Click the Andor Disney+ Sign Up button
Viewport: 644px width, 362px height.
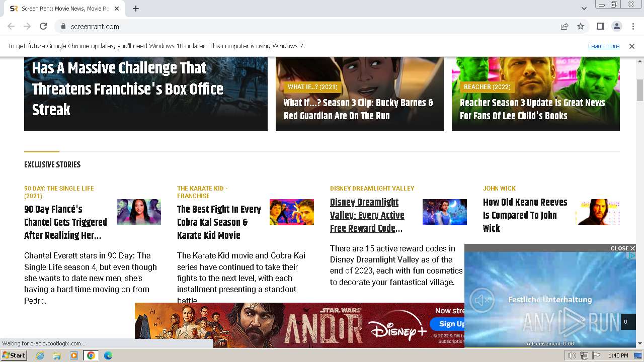tap(448, 324)
